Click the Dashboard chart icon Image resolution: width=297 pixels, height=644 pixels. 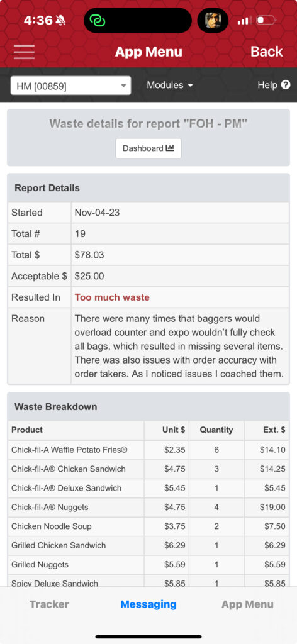(170, 148)
